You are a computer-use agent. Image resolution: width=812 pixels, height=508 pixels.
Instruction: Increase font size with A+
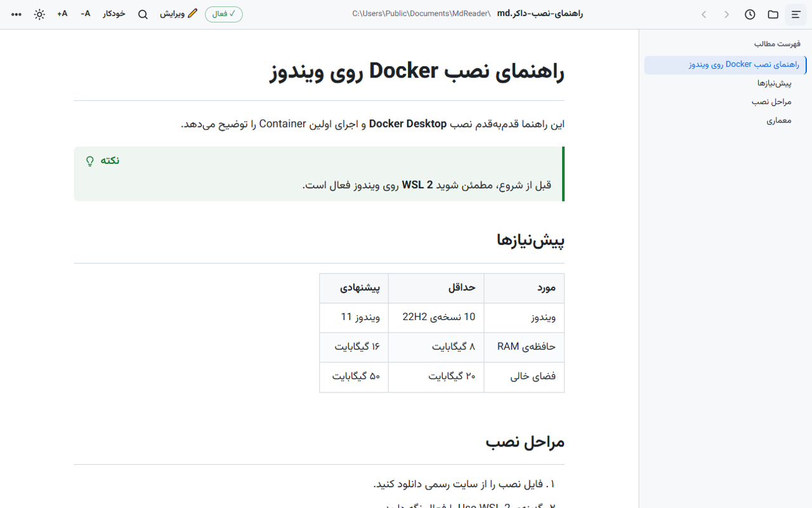pyautogui.click(x=62, y=14)
